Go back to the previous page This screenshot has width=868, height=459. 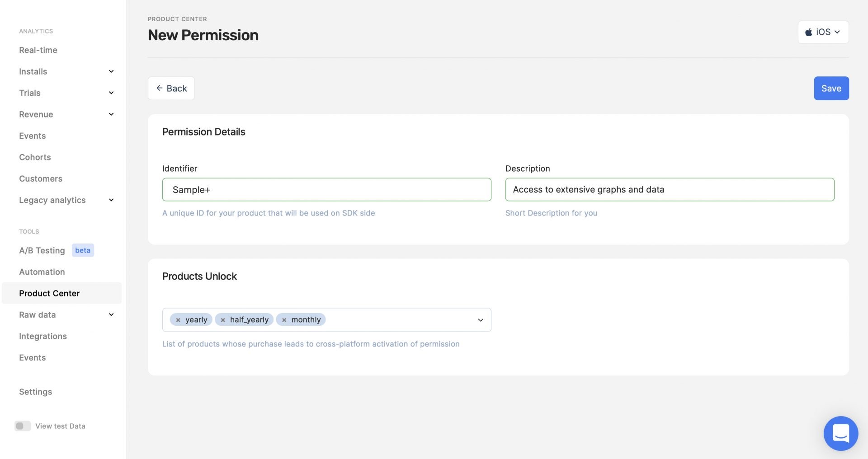click(171, 88)
